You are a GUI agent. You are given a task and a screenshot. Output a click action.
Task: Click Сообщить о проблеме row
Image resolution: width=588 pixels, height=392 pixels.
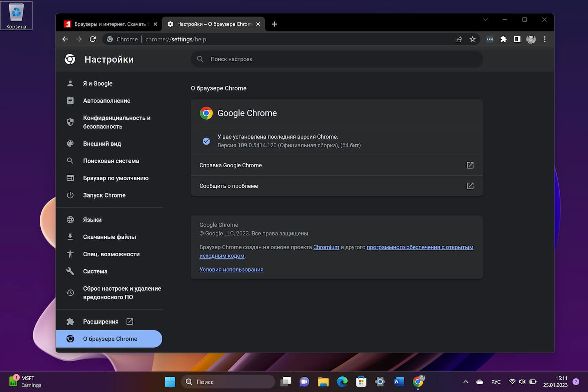pos(337,186)
